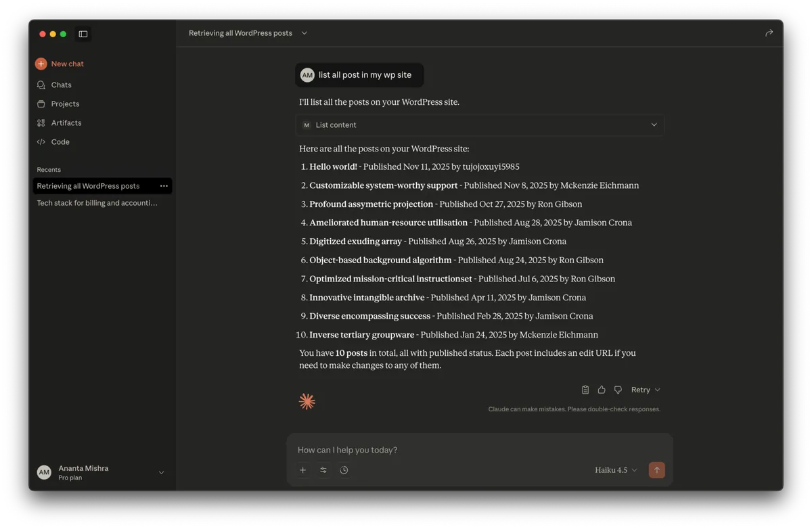
Task: Click Inverse tertiary groupware post title
Action: [x=361, y=335]
